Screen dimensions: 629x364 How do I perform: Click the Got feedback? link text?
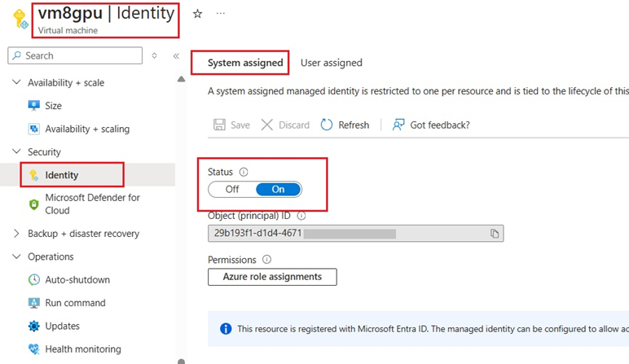click(440, 125)
